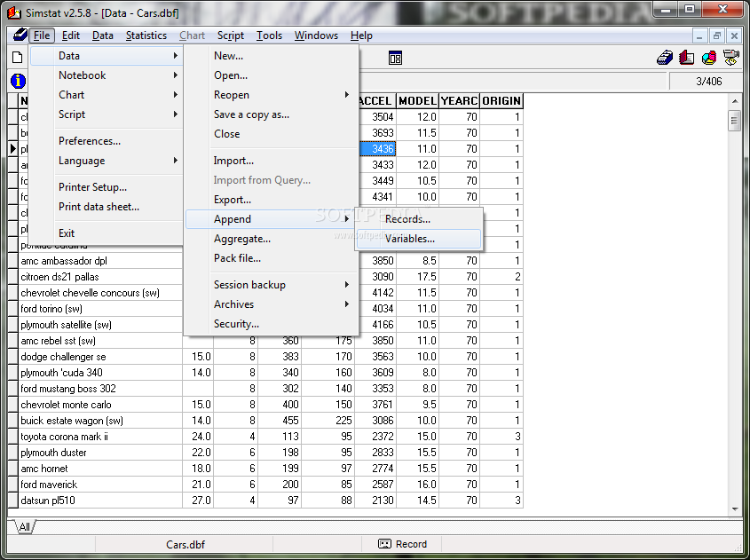Open the Tools menu
Viewport: 750px width, 560px height.
tap(269, 35)
